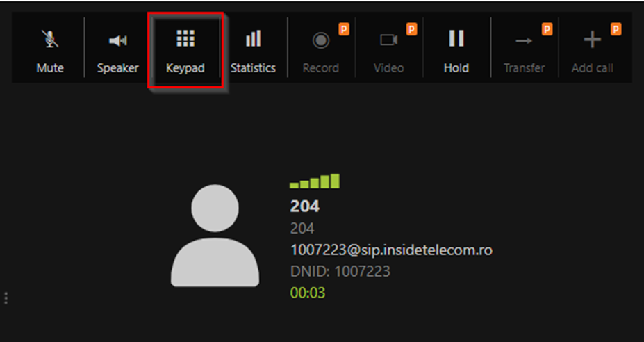Click the green signal strength bars

click(315, 181)
